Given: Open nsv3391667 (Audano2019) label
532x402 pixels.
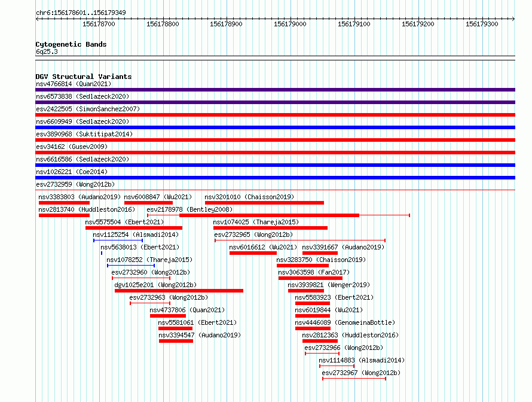Looking at the screenshot, I should (343, 247).
